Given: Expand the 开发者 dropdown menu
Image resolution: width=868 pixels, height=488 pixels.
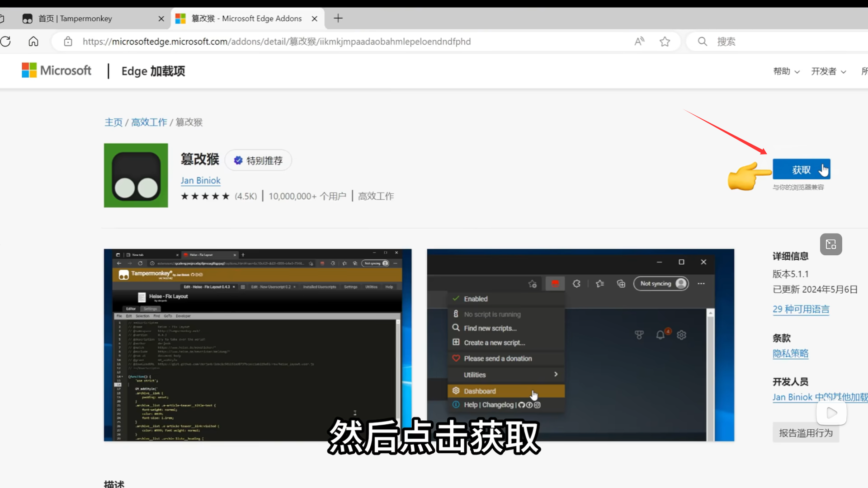Looking at the screenshot, I should pyautogui.click(x=828, y=71).
